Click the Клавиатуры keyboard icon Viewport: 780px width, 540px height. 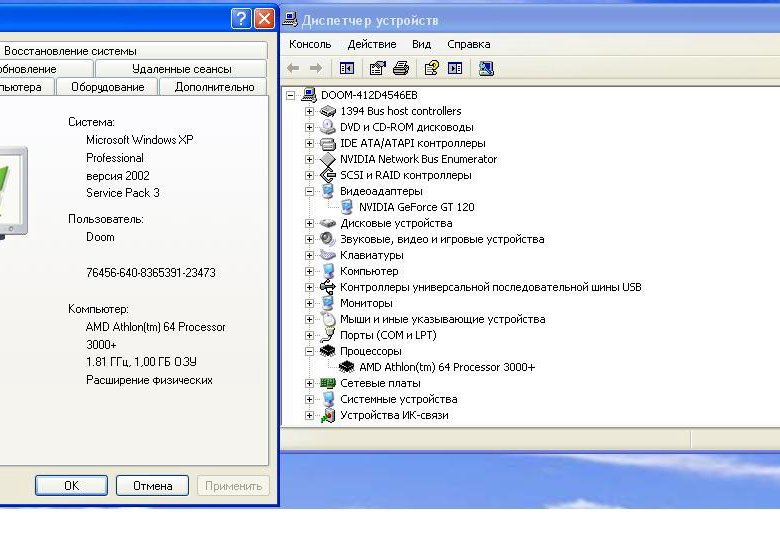coord(328,255)
